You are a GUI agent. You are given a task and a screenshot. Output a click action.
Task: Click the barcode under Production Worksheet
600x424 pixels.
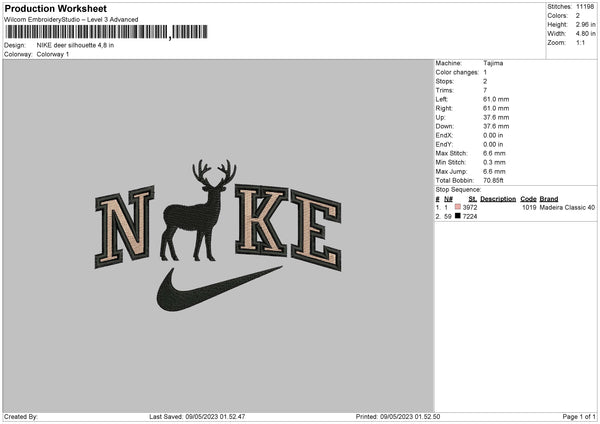(x=106, y=32)
